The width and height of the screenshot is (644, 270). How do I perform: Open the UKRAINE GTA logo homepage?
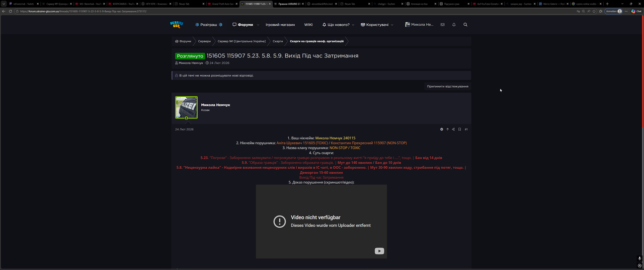[x=178, y=25]
